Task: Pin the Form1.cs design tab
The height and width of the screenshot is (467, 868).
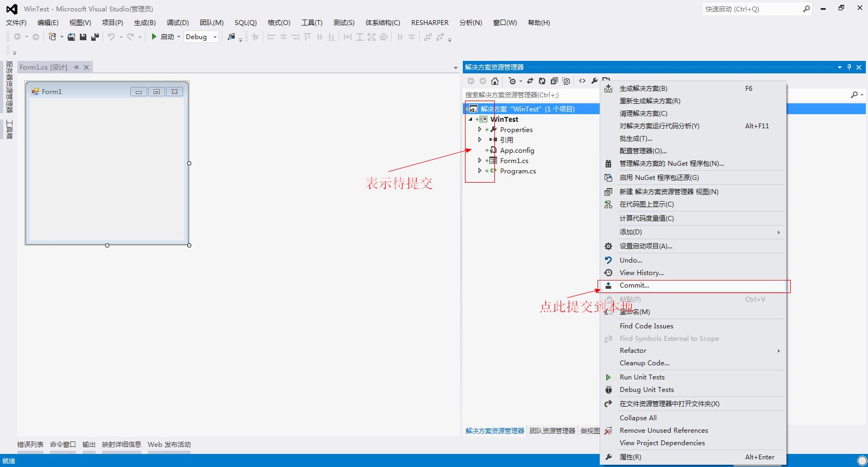Action: click(x=77, y=67)
